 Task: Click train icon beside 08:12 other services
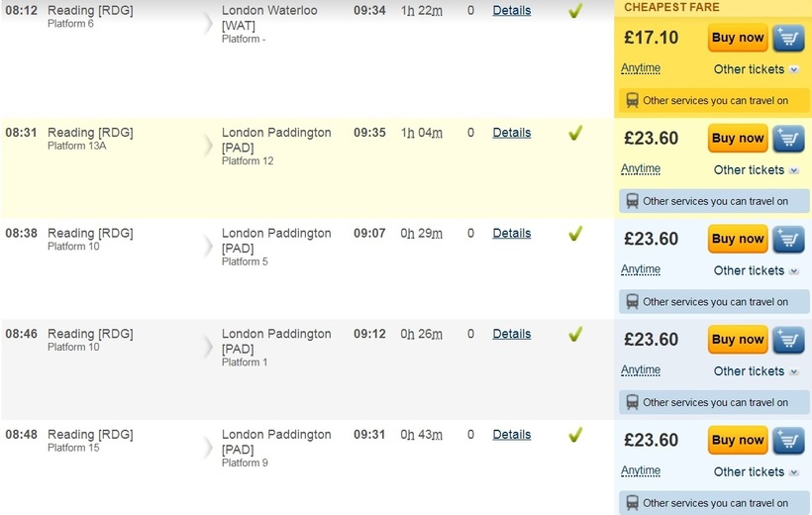click(x=632, y=100)
